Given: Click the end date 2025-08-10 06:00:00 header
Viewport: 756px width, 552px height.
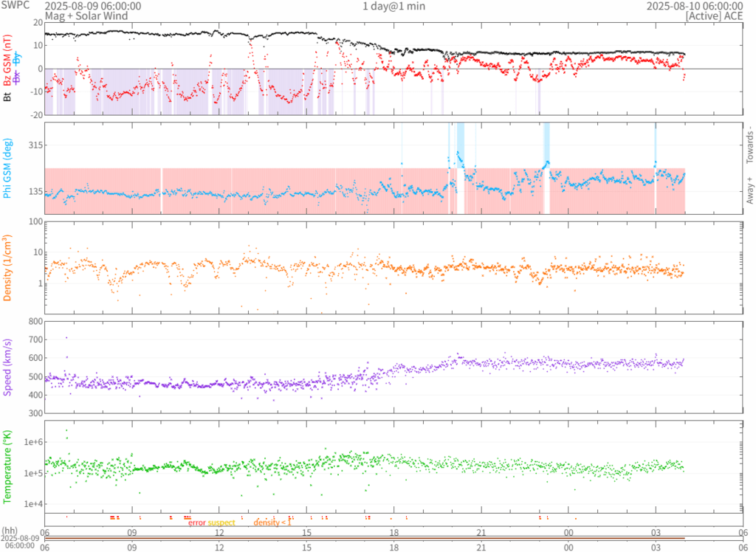Looking at the screenshot, I should point(694,6).
